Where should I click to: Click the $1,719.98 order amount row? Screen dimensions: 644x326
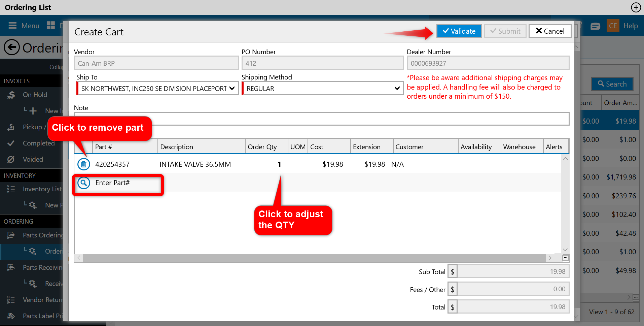[621, 177]
